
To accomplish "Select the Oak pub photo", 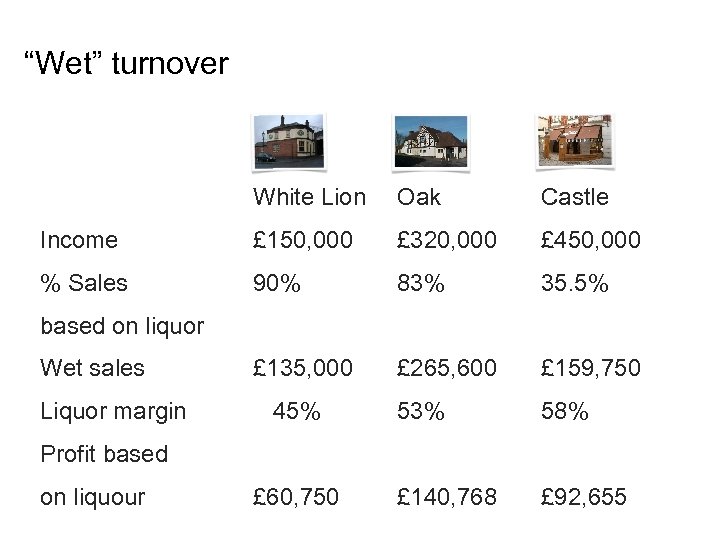I will pyautogui.click(x=430, y=140).
